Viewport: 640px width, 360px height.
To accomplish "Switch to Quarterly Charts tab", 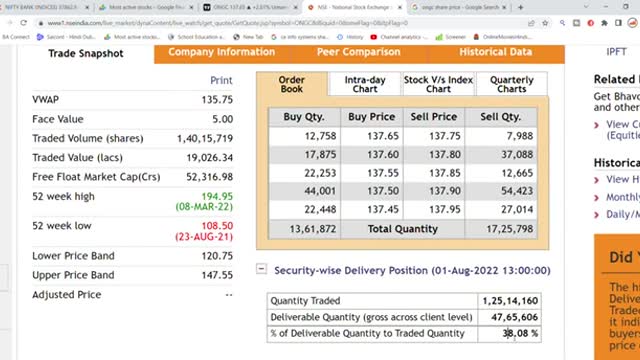I will 511,84.
